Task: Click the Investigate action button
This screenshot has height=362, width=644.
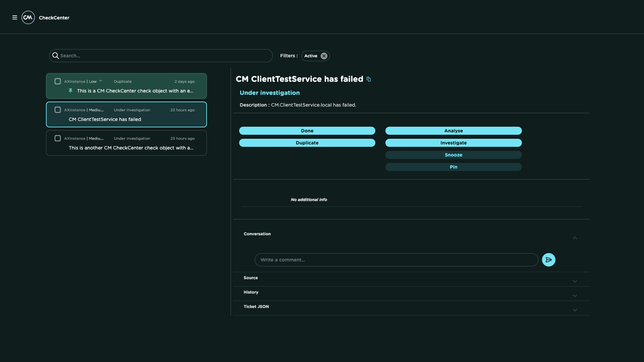Action: pos(453,143)
